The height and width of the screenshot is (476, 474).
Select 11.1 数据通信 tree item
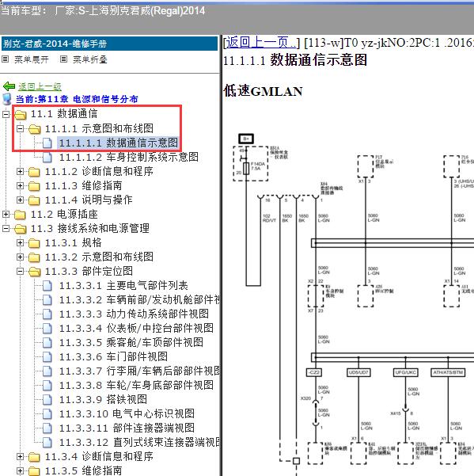click(x=64, y=114)
